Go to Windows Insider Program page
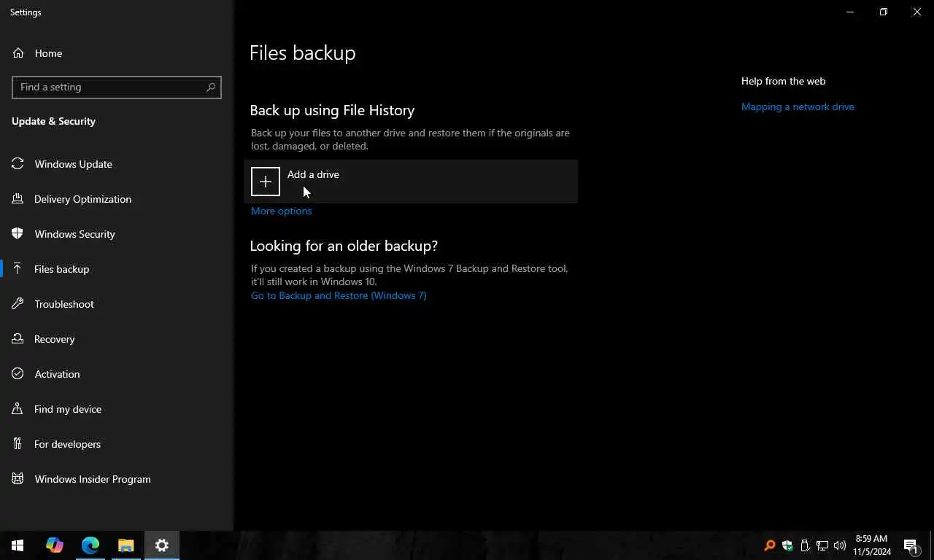 point(93,479)
